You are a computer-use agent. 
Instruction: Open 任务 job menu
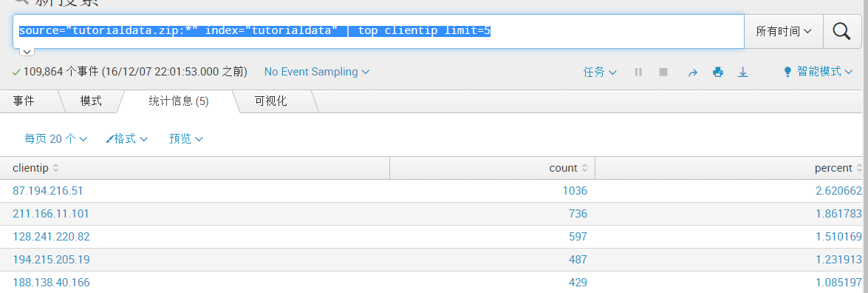point(600,73)
